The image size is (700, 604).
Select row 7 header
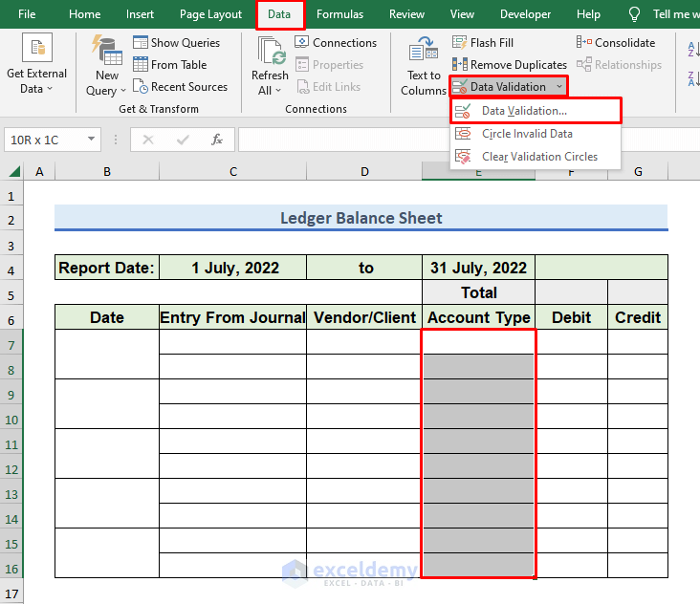(x=11, y=345)
